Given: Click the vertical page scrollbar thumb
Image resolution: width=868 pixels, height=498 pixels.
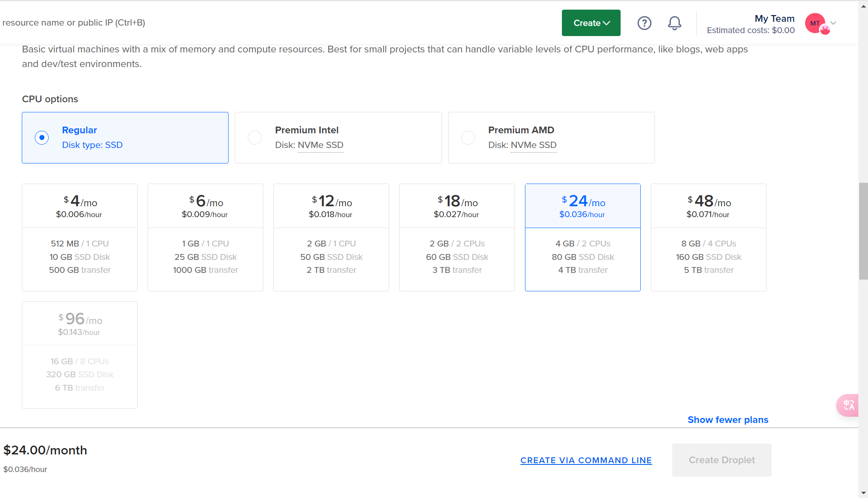Looking at the screenshot, I should [x=863, y=231].
